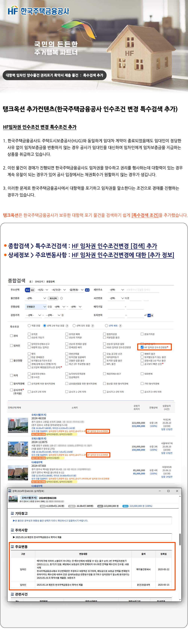Open the -시/도- dropdown
The image size is (188, 644).
(x=43, y=290)
